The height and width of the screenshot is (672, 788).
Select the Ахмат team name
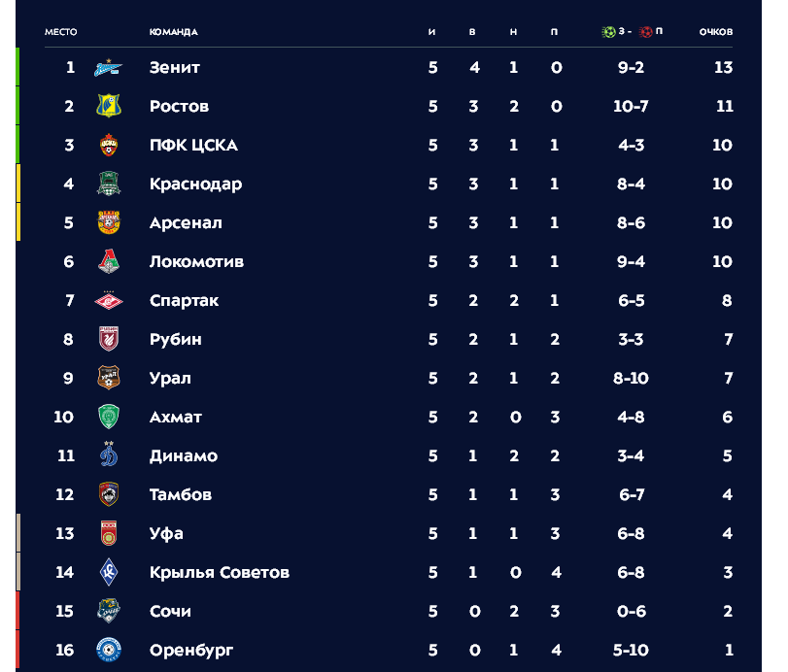(176, 417)
